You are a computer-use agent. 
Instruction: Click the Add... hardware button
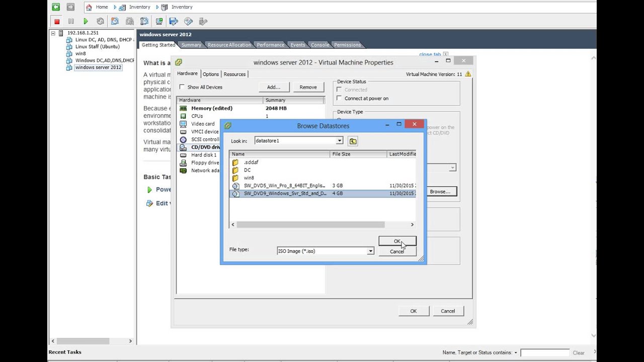point(274,87)
